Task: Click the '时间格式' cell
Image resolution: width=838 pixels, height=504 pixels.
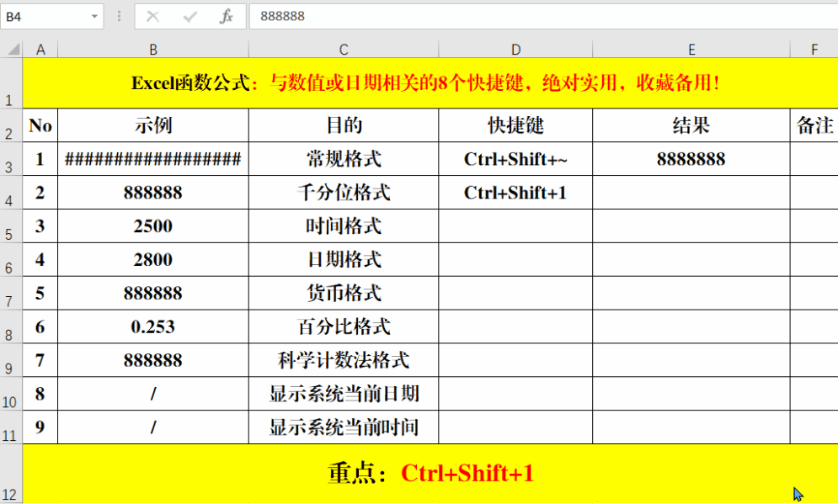Action: [x=344, y=226]
